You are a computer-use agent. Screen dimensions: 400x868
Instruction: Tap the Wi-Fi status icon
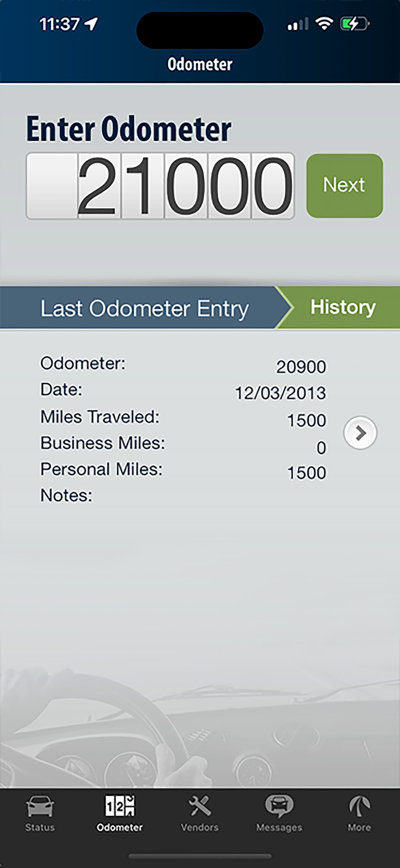[x=324, y=24]
